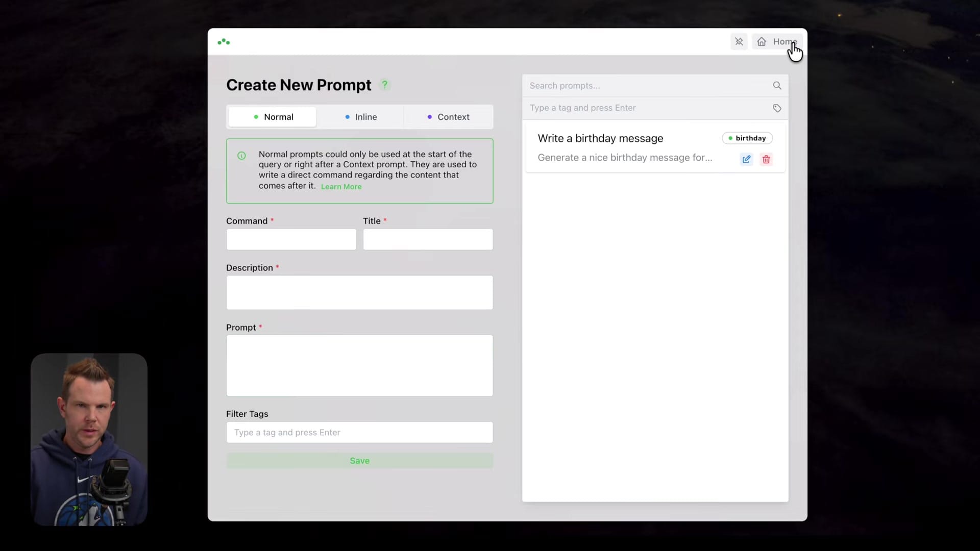Click into the Prompt text area
Viewport: 980px width, 551px height.
coord(359,365)
